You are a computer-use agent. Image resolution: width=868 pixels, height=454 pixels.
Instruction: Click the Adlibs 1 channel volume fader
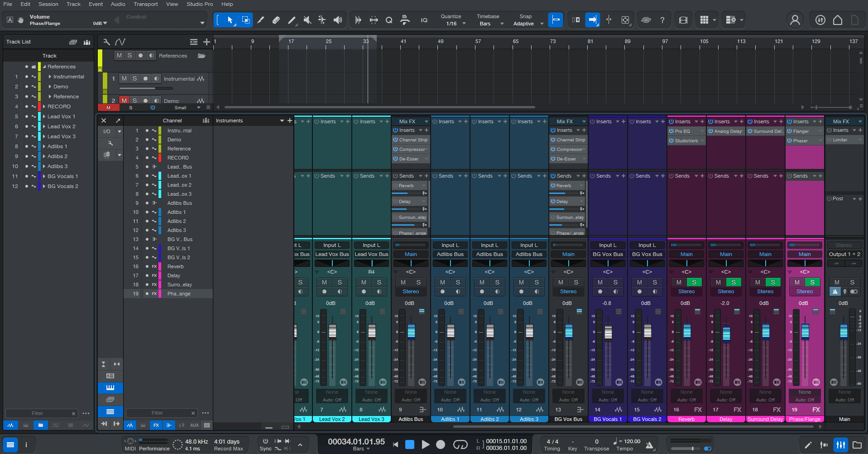(450, 331)
